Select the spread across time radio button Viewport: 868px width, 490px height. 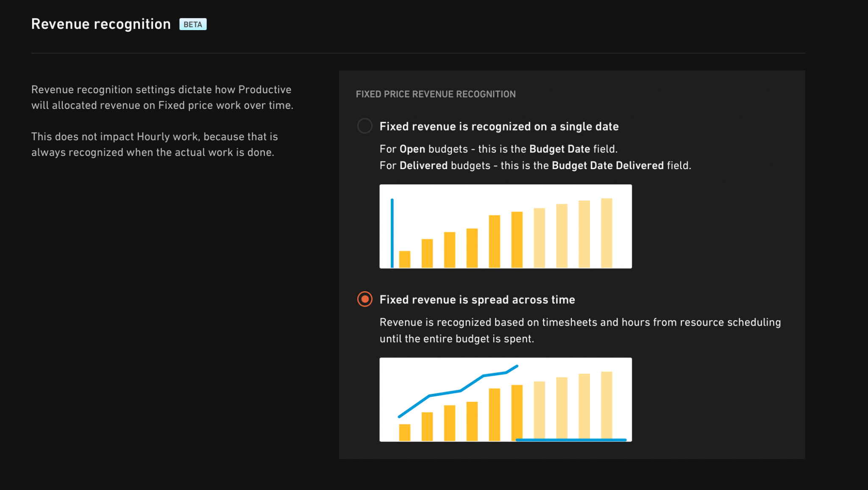pos(364,299)
